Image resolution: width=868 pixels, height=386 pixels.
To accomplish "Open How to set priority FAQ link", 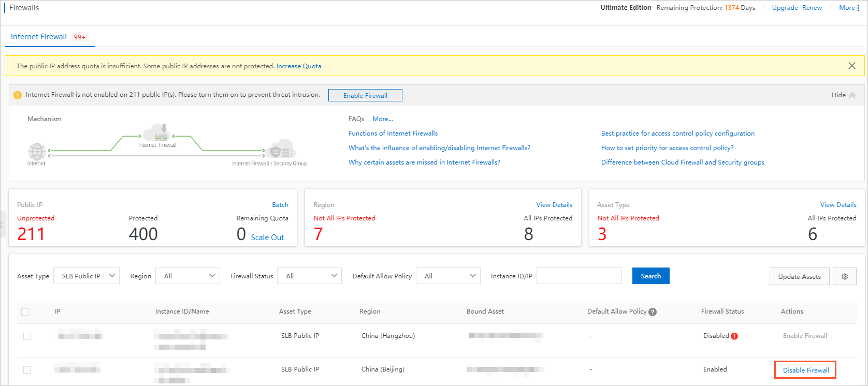I will click(668, 148).
